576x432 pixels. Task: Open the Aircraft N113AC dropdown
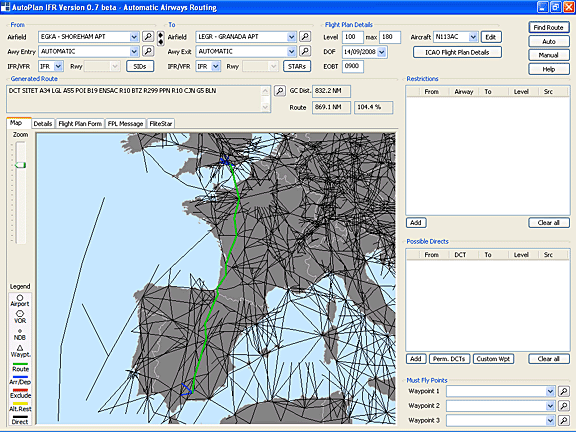pyautogui.click(x=473, y=37)
